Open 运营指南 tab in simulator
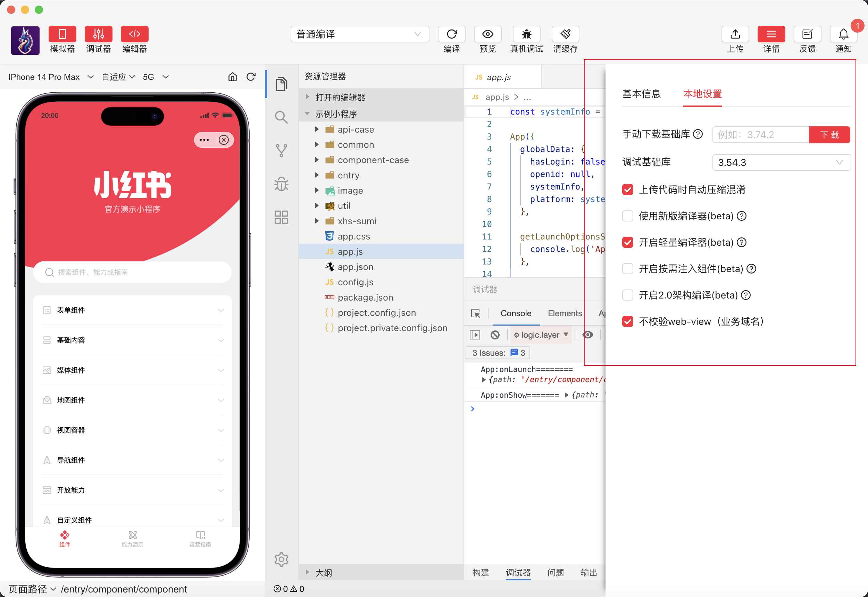868x597 pixels. point(200,539)
